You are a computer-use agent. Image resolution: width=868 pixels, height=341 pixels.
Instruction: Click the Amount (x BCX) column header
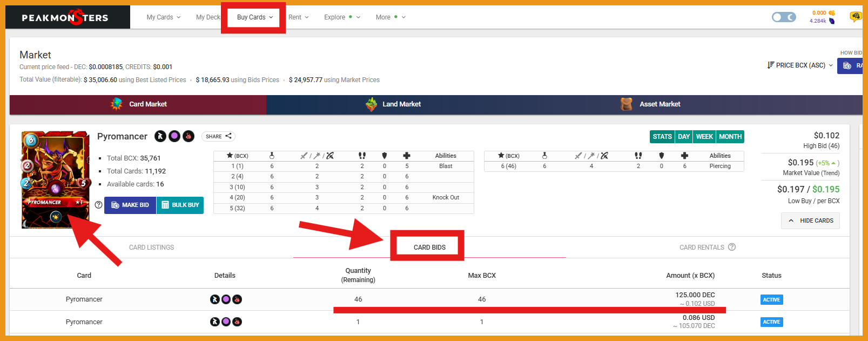tap(690, 276)
